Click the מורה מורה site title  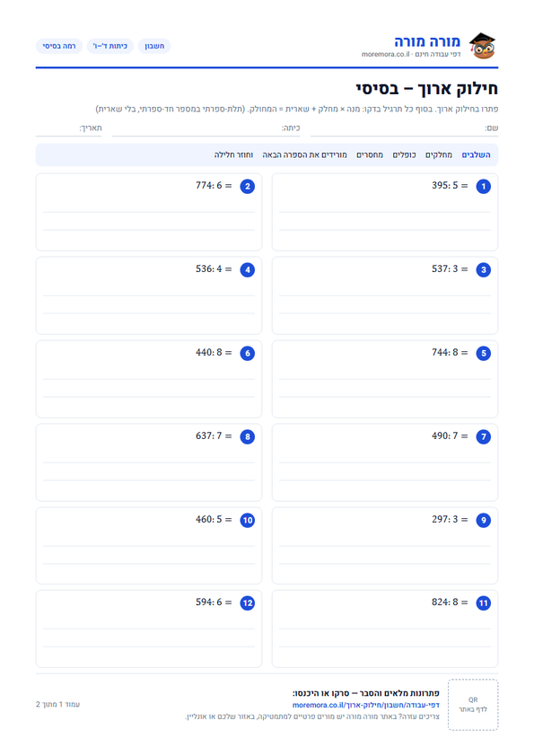click(x=427, y=41)
